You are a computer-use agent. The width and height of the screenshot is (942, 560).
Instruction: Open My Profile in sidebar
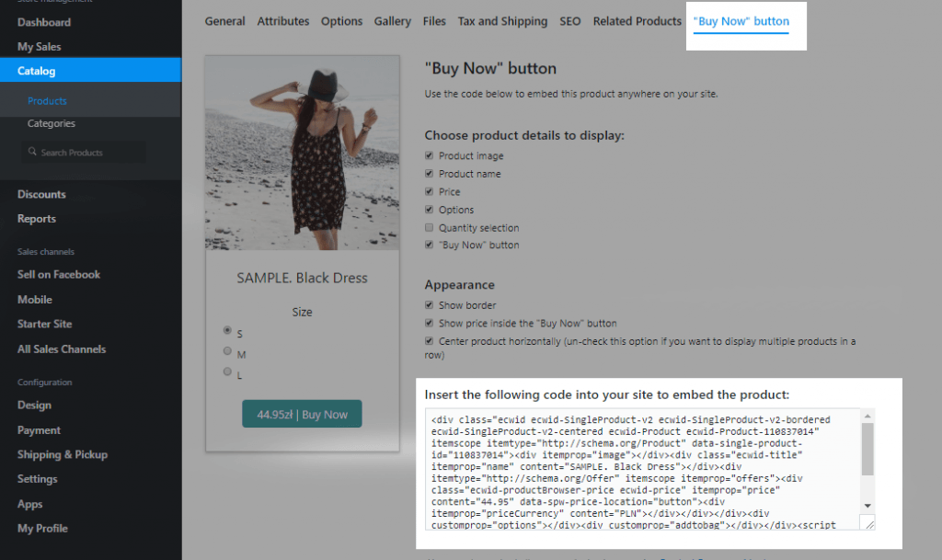point(42,529)
